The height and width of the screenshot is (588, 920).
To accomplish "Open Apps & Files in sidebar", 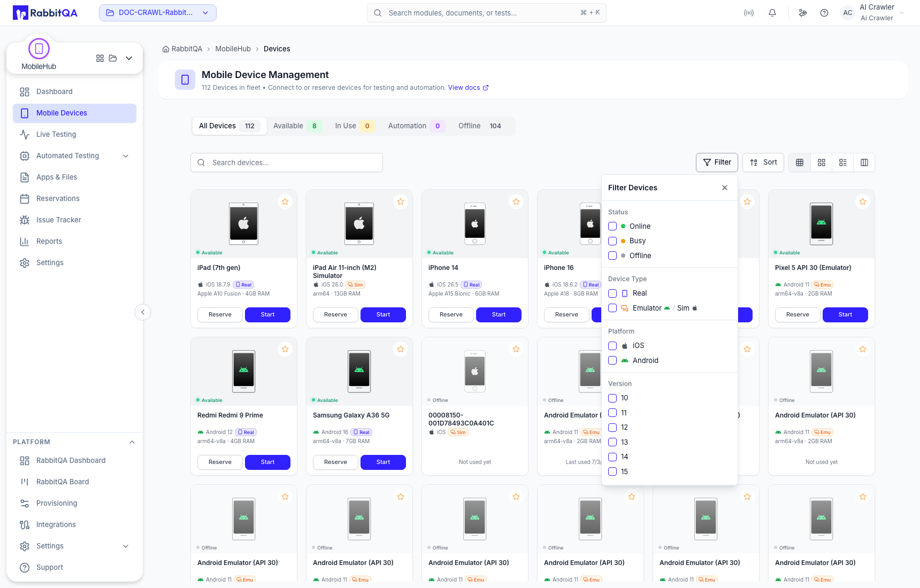I will (74, 177).
